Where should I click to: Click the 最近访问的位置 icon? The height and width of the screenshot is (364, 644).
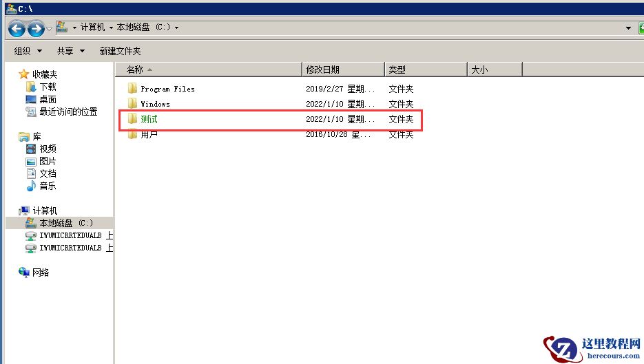pos(31,111)
